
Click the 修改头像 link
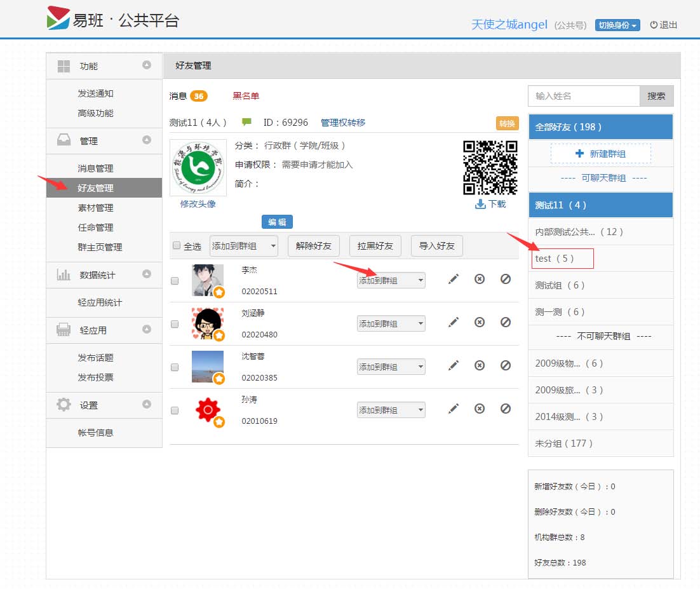(x=198, y=204)
